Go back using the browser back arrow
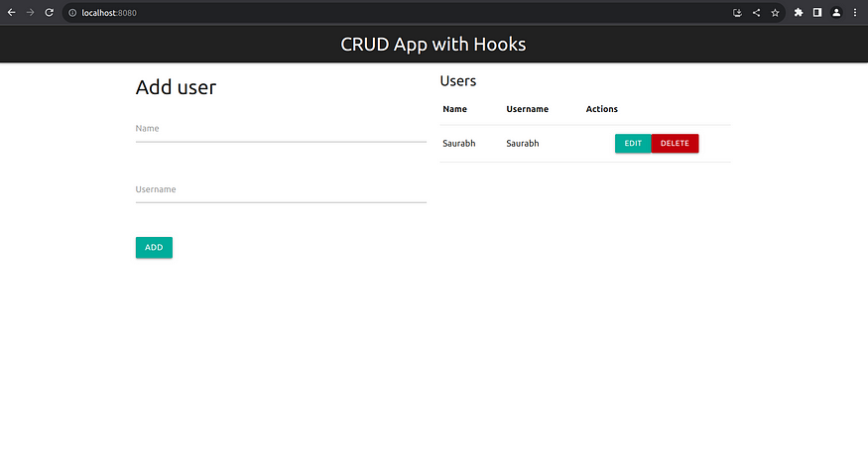This screenshot has height=465, width=868. tap(11, 12)
